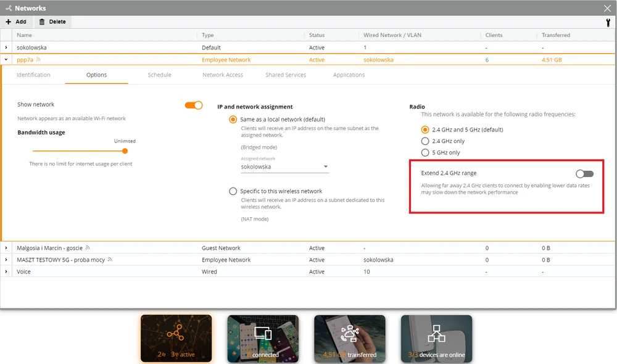
Task: Choose Specific to this wireless network mode
Action: coord(233,191)
